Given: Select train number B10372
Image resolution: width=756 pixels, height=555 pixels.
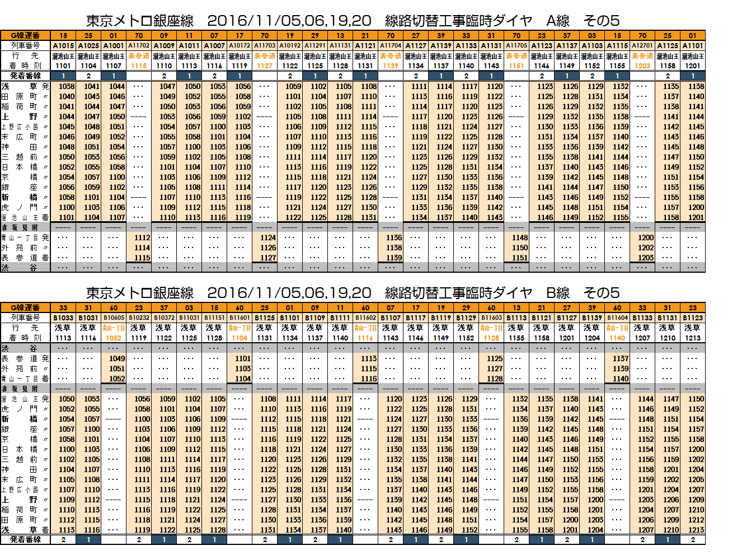Looking at the screenshot, I should [164, 318].
